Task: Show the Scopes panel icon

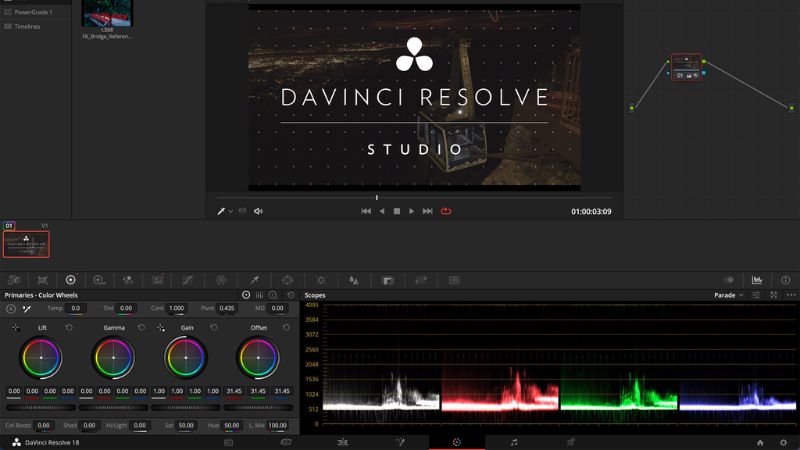Action: [757, 280]
